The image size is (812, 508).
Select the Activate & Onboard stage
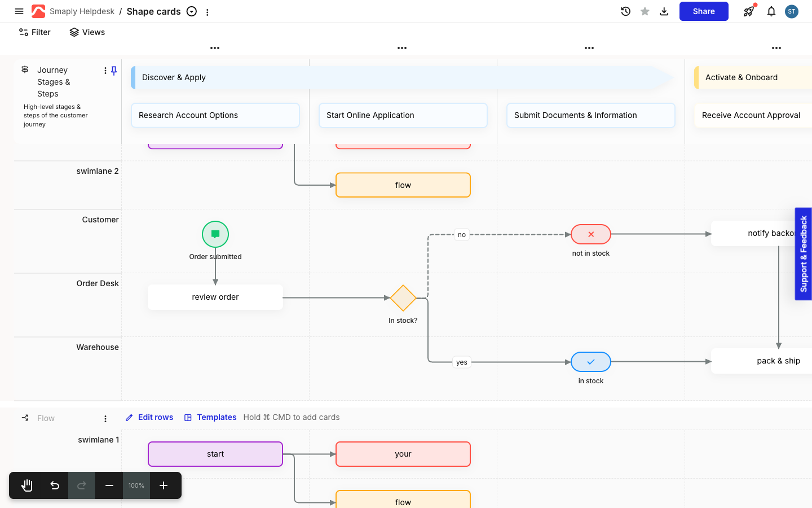pos(753,77)
